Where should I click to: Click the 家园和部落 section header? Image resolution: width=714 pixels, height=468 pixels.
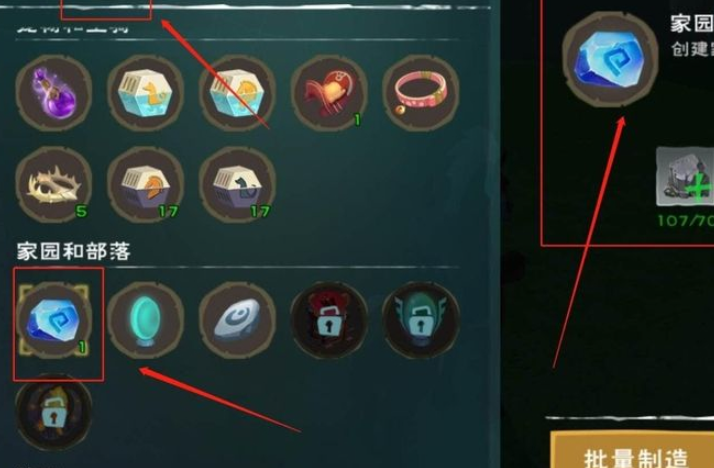73,251
